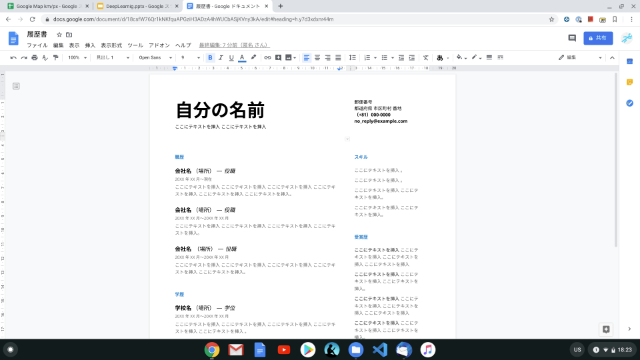Click the print icon in toolbar
This screenshot has height=360, width=640.
tap(35, 58)
